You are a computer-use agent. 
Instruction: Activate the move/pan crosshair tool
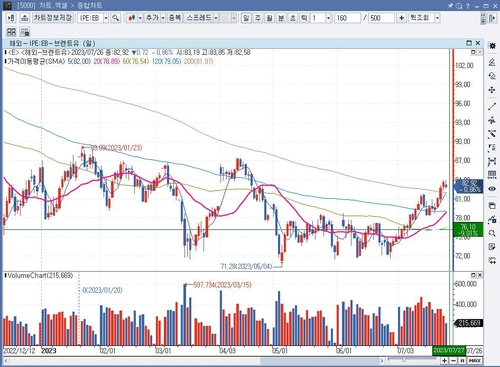(492, 90)
